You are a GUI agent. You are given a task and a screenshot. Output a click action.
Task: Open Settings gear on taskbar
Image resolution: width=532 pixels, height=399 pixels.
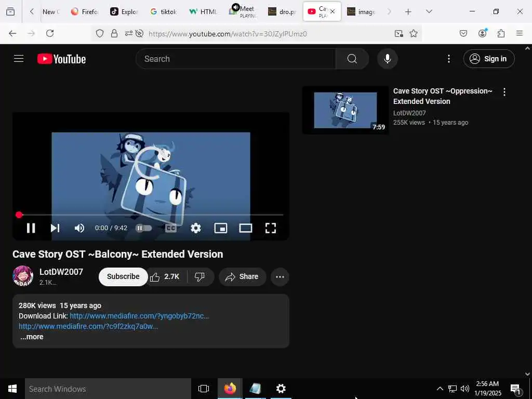click(281, 389)
